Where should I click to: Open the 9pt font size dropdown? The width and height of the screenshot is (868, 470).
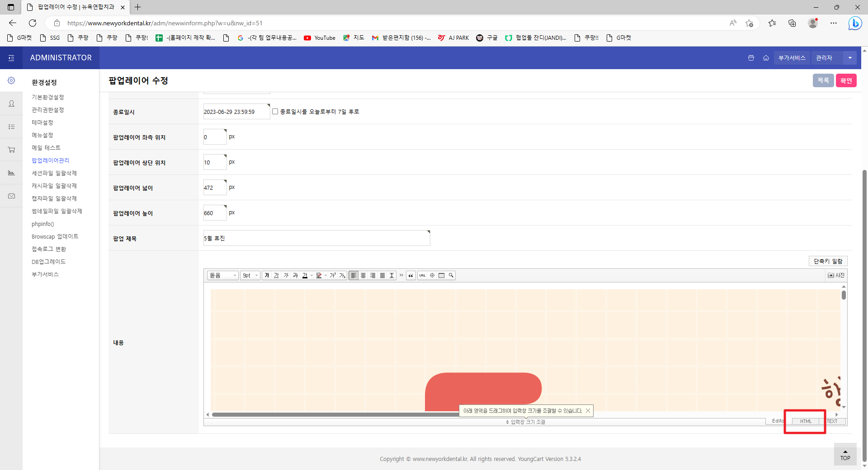(250, 275)
